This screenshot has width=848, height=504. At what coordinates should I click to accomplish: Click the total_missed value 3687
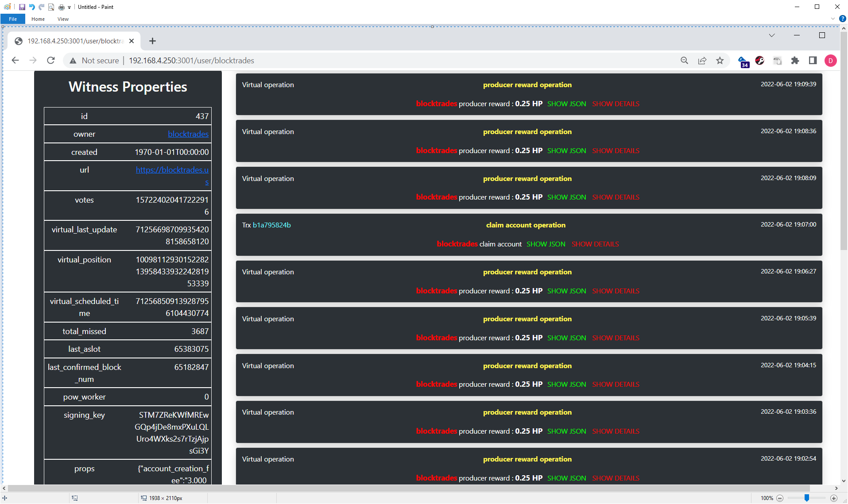[200, 331]
